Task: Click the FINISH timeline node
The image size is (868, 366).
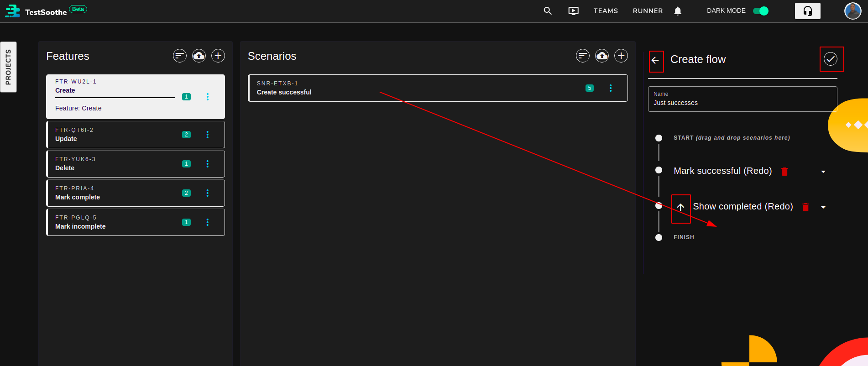Action: (659, 237)
